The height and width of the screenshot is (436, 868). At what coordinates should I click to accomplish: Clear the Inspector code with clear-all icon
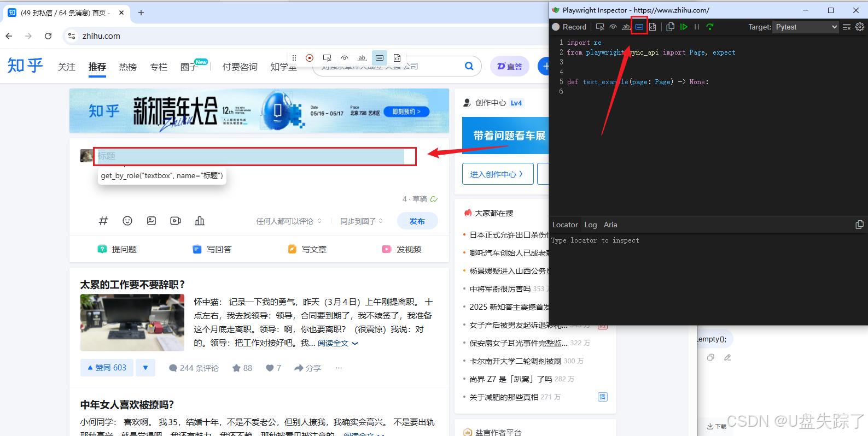point(847,27)
